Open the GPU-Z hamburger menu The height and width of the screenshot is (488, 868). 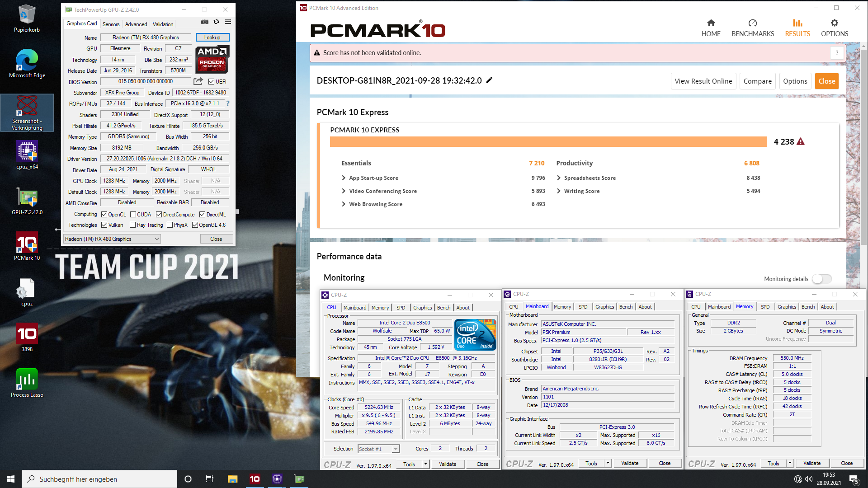[x=228, y=22]
